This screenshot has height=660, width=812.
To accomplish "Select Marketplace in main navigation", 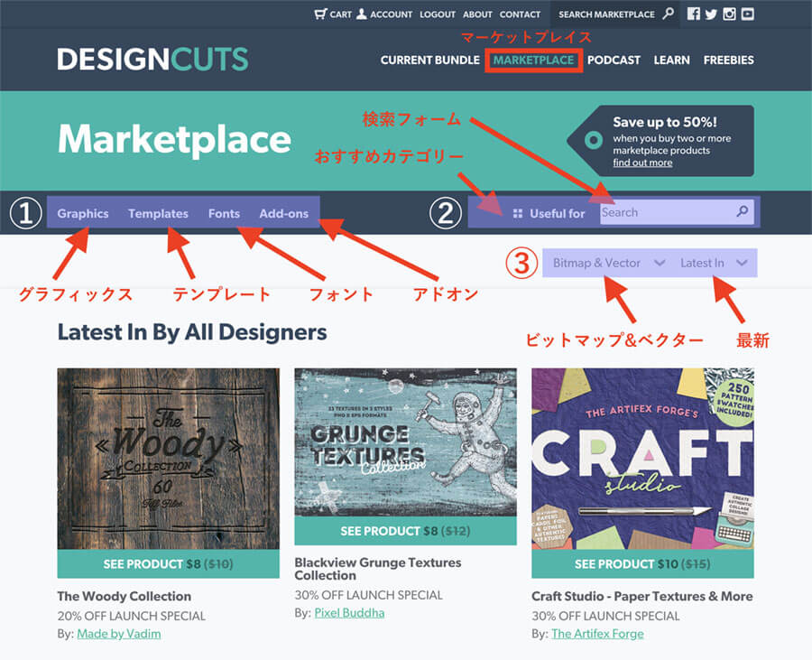I will 533,60.
